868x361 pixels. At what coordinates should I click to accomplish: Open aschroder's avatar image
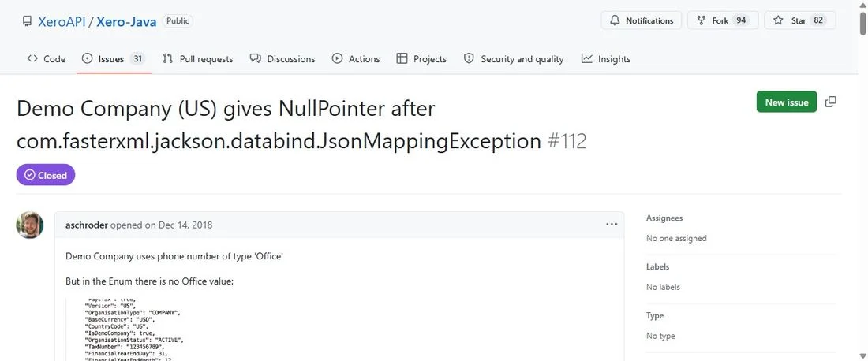tap(30, 225)
